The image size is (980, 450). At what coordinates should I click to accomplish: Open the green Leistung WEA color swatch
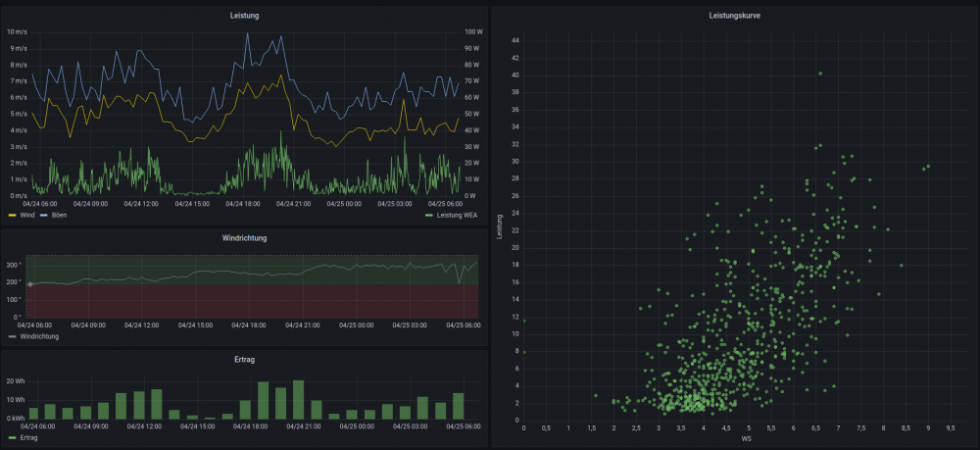point(429,215)
